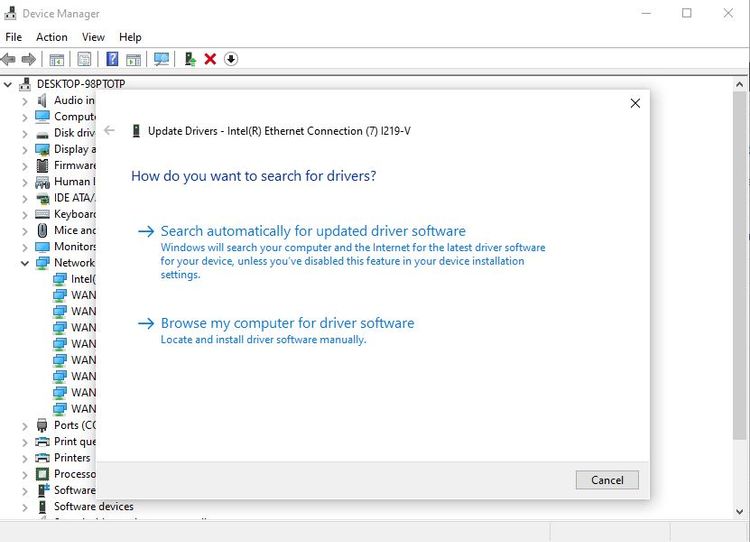Screen dimensions: 750x542
Task: Click the Disable device down-arrow icon
Action: (231, 59)
